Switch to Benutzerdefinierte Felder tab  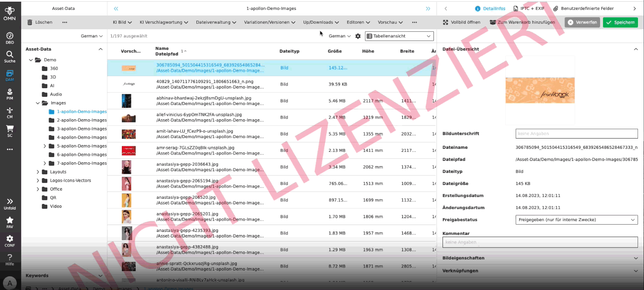pos(583,9)
